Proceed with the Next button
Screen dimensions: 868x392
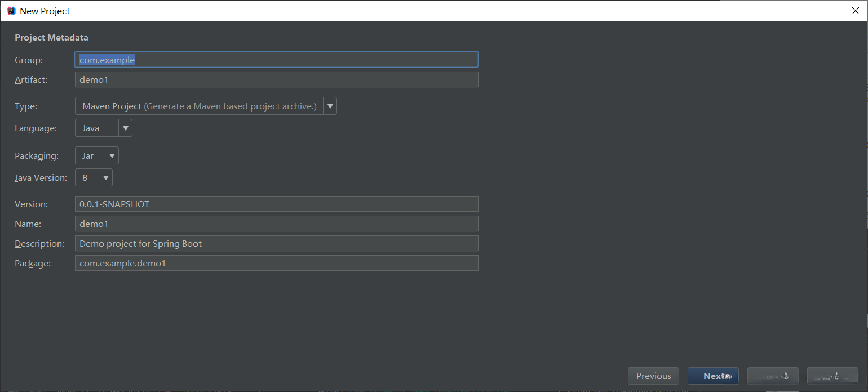click(x=713, y=376)
